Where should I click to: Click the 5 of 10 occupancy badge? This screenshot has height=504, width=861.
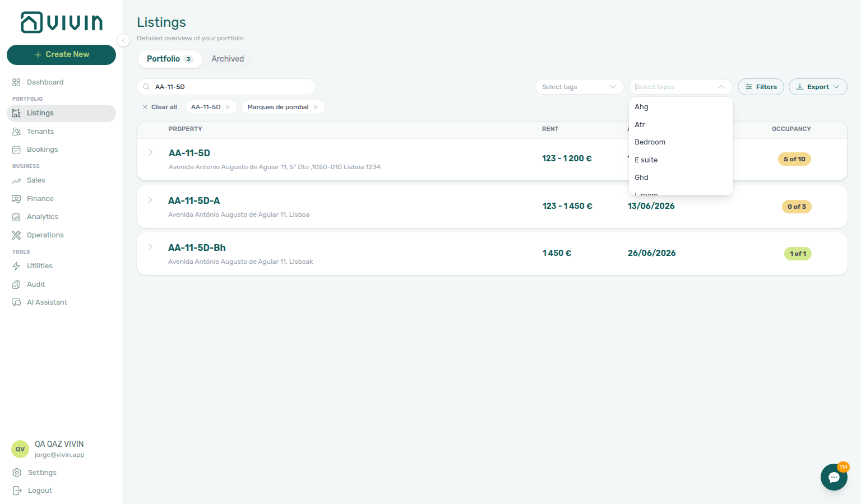tap(794, 159)
